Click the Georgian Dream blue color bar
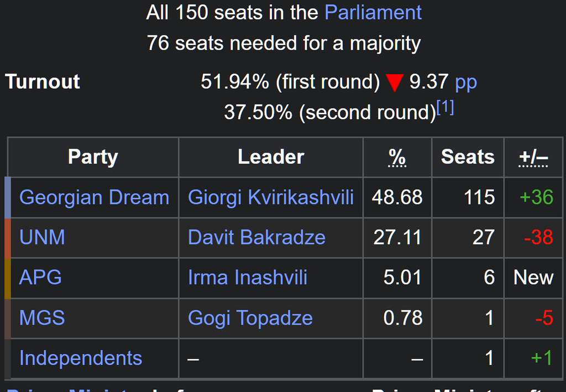The width and height of the screenshot is (566, 392). tap(8, 197)
